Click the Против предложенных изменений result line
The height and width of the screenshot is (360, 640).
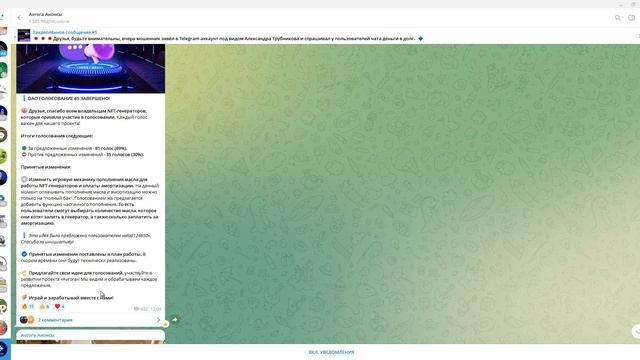pos(82,155)
